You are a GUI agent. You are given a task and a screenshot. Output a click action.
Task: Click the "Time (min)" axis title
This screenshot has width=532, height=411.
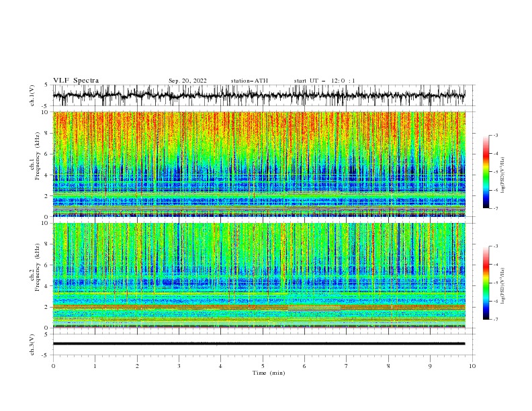point(269,373)
